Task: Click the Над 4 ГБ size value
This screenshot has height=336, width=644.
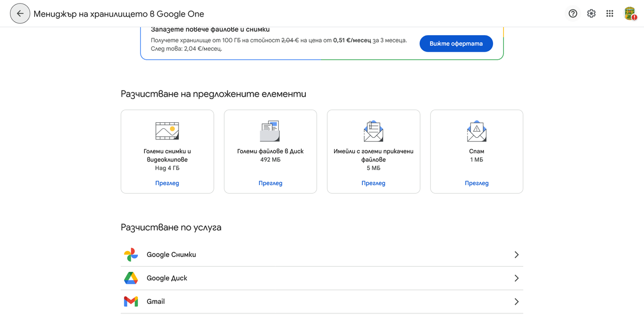Action: (x=167, y=168)
